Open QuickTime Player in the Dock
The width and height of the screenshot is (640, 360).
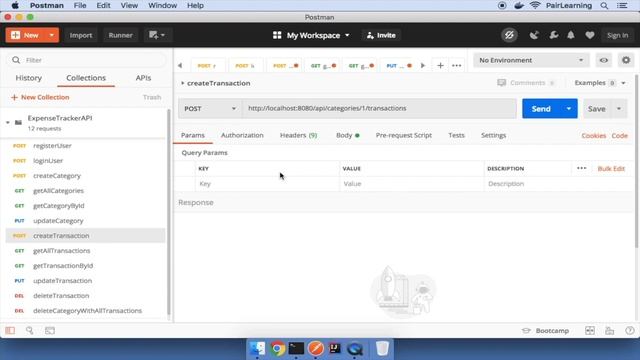click(x=355, y=349)
